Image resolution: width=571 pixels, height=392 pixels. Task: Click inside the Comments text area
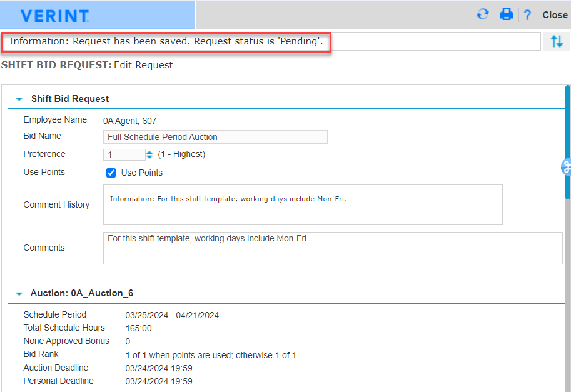(x=332, y=248)
